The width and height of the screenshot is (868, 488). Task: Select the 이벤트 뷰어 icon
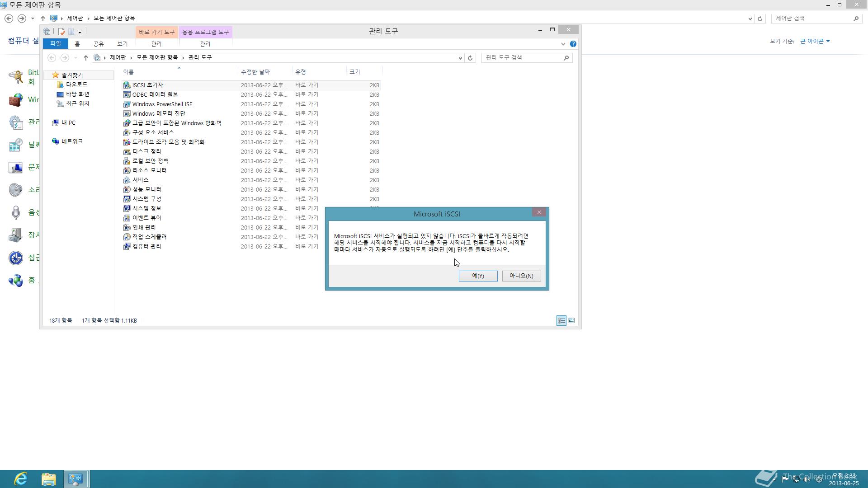127,218
